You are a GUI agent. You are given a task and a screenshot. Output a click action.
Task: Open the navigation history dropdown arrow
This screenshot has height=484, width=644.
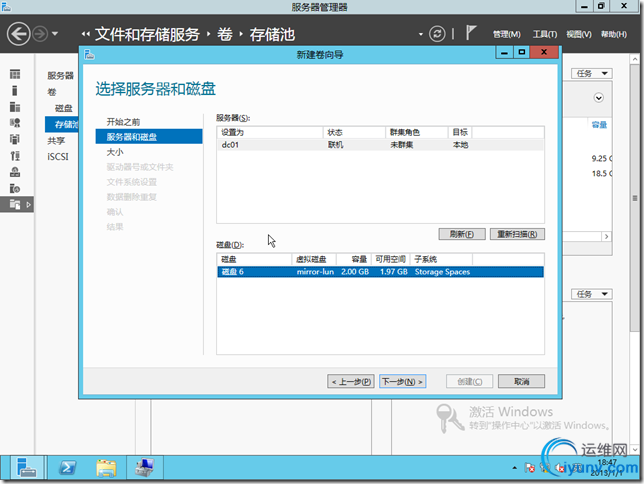[x=55, y=34]
